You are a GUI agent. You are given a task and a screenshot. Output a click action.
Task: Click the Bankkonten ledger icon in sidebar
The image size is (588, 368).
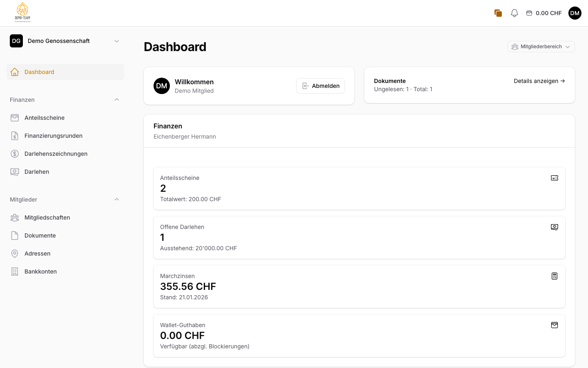coord(15,271)
